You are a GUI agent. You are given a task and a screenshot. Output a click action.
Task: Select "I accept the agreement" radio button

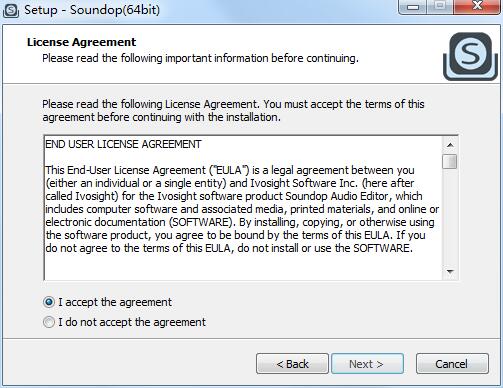tap(49, 302)
